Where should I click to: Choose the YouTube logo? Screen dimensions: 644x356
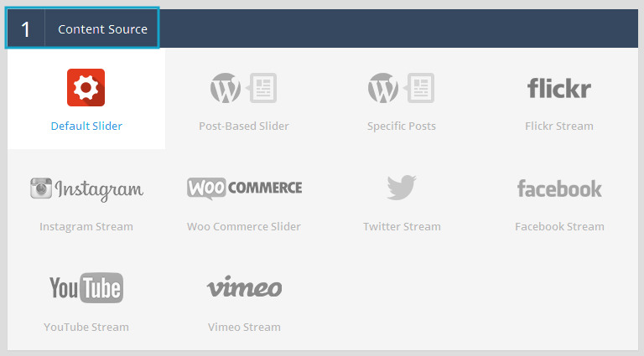(86, 288)
